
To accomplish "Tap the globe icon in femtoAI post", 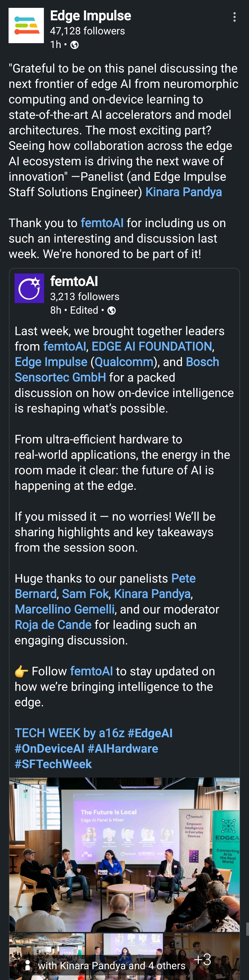I will [x=112, y=311].
